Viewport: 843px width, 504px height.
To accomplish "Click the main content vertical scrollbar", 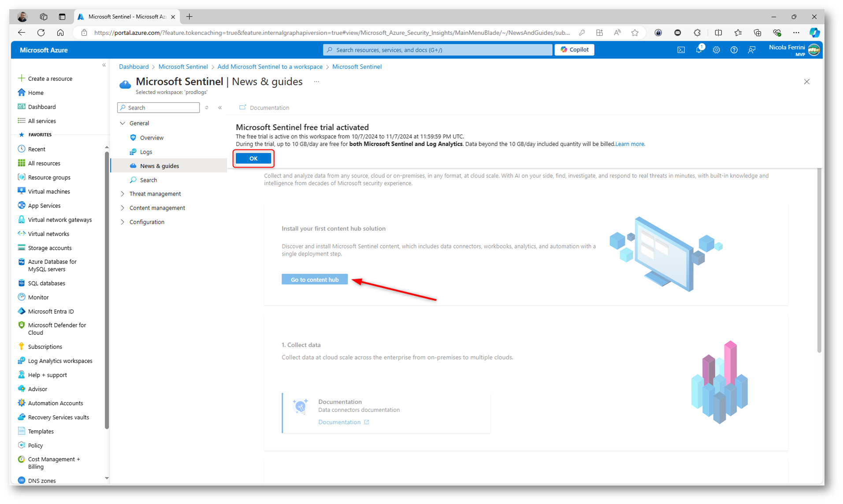I will tap(819, 260).
